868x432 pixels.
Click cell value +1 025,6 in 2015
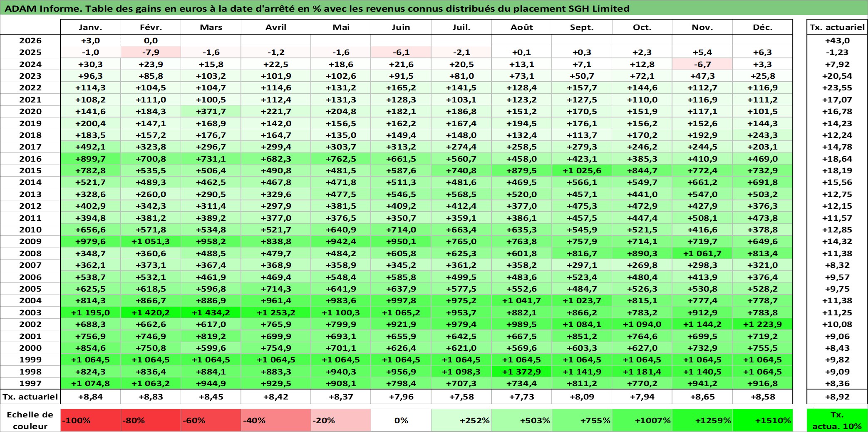tap(582, 170)
